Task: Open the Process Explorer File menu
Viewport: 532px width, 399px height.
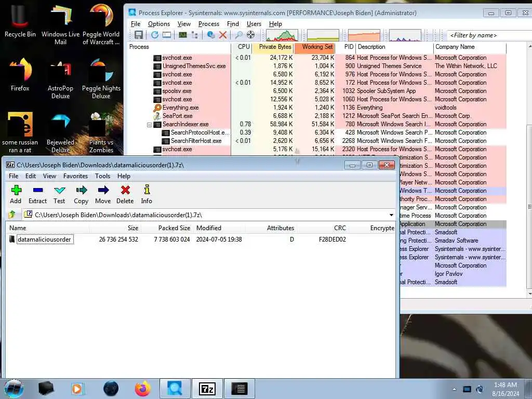Action: point(136,24)
